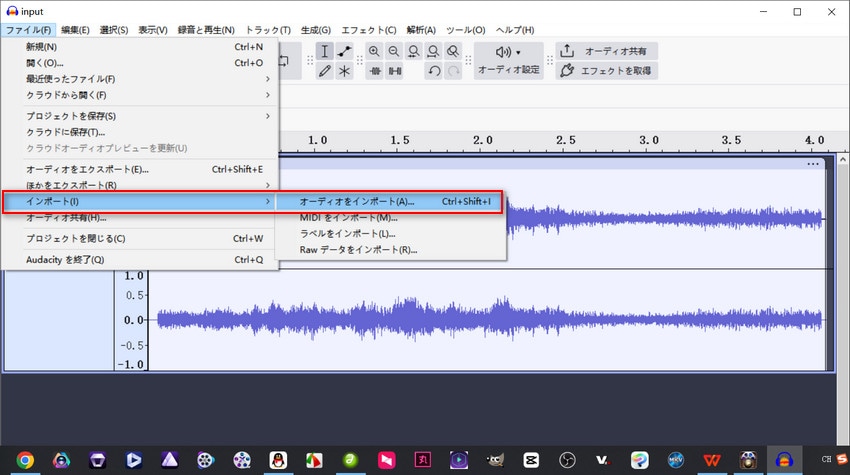
Task: Choose 新規(N) from File menu
Action: click(140, 47)
